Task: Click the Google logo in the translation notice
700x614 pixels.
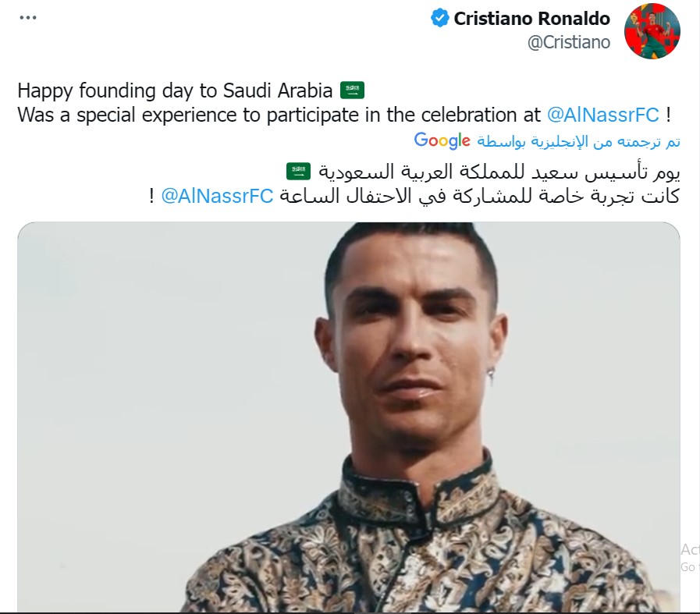Action: click(x=442, y=141)
